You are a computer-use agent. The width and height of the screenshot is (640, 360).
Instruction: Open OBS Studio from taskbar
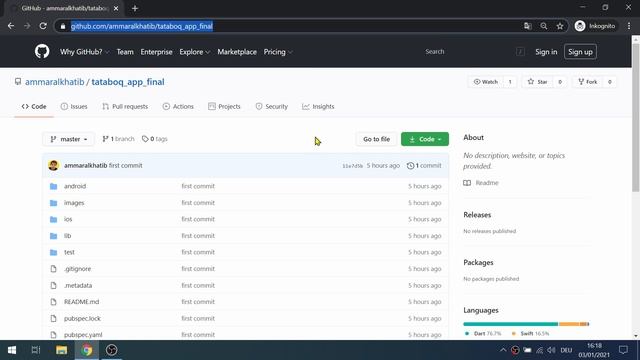click(x=111, y=350)
